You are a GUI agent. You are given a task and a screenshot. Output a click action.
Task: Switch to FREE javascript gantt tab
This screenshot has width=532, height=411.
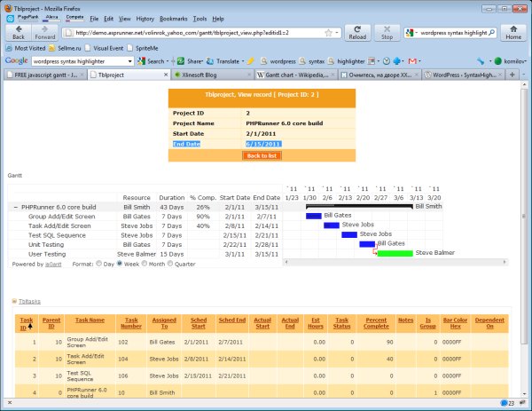point(45,75)
